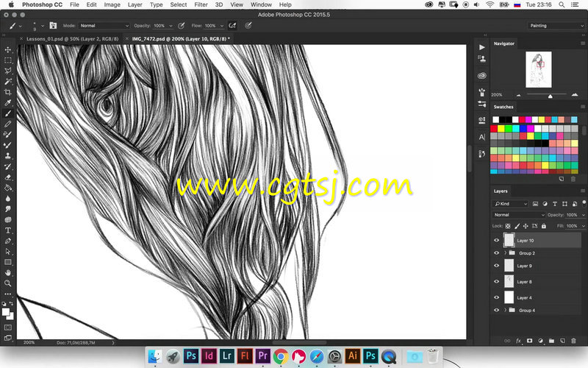588x368 pixels.
Task: Select the Blur tool
Action: (x=7, y=198)
